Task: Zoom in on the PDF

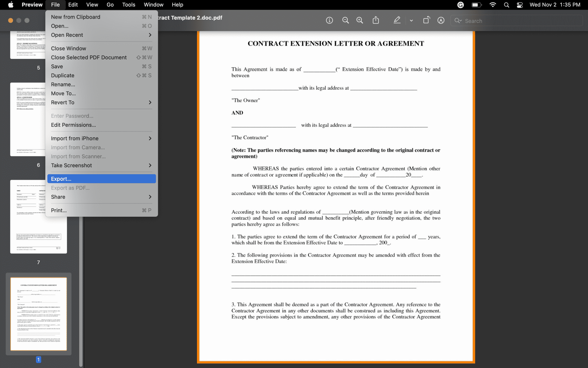Action: coord(359,20)
